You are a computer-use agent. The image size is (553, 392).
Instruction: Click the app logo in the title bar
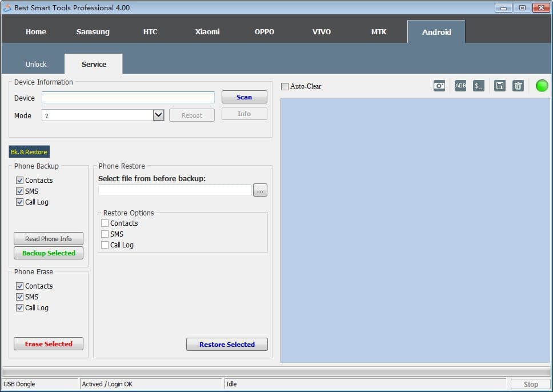click(x=7, y=8)
